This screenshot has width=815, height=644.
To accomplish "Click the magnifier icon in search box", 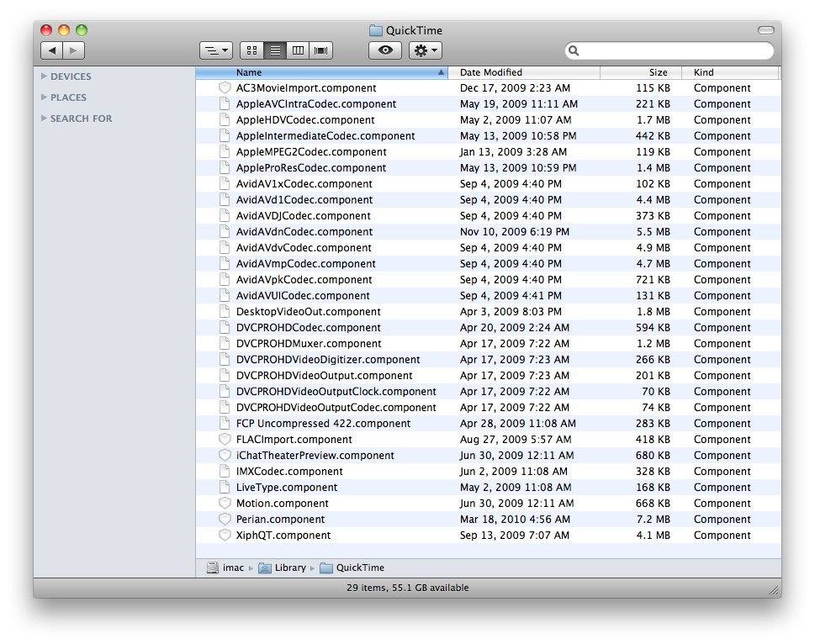I will point(574,50).
